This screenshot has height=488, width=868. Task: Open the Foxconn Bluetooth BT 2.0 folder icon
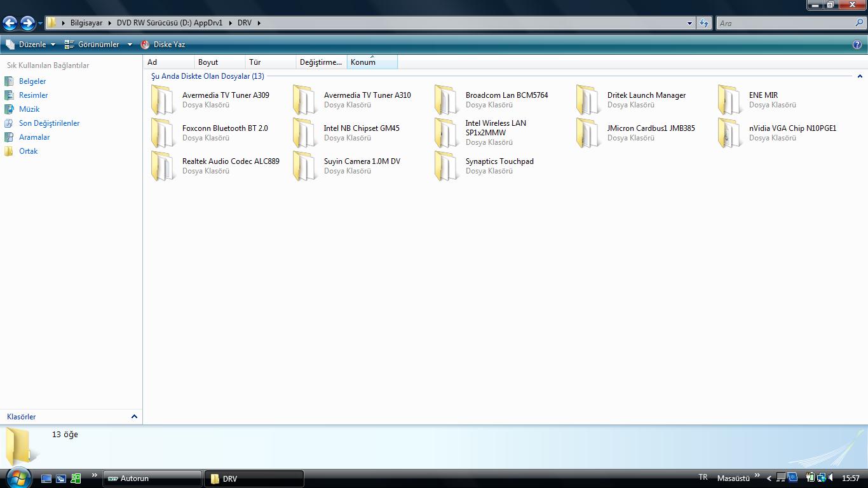[x=163, y=133]
